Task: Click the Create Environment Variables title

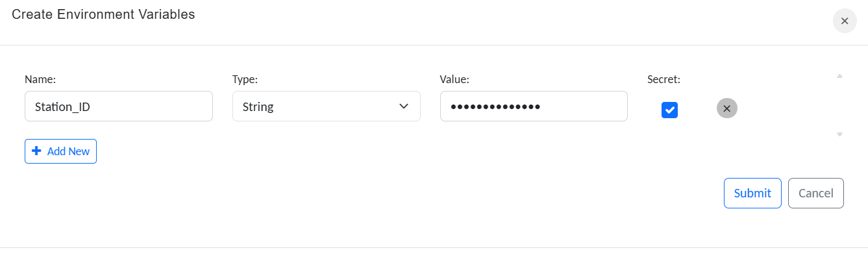Action: click(x=103, y=14)
